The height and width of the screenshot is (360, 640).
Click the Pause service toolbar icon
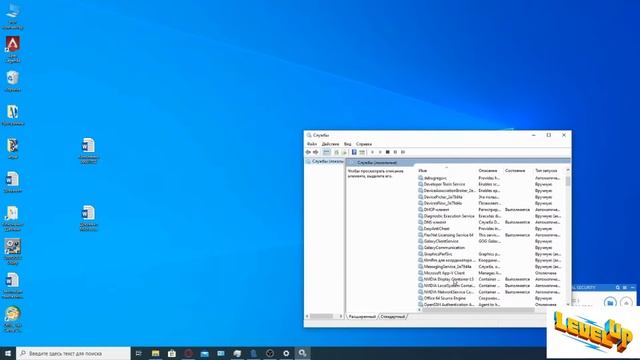pyautogui.click(x=395, y=152)
